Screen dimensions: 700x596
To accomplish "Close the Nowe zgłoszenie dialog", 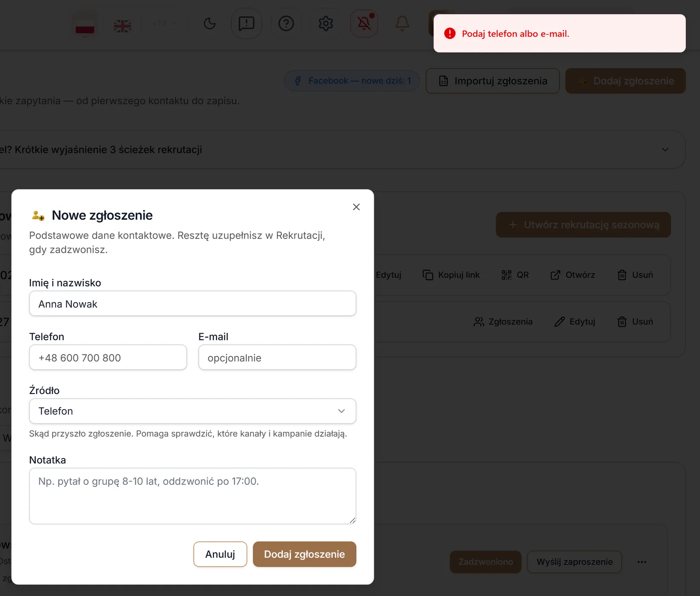I will point(356,207).
